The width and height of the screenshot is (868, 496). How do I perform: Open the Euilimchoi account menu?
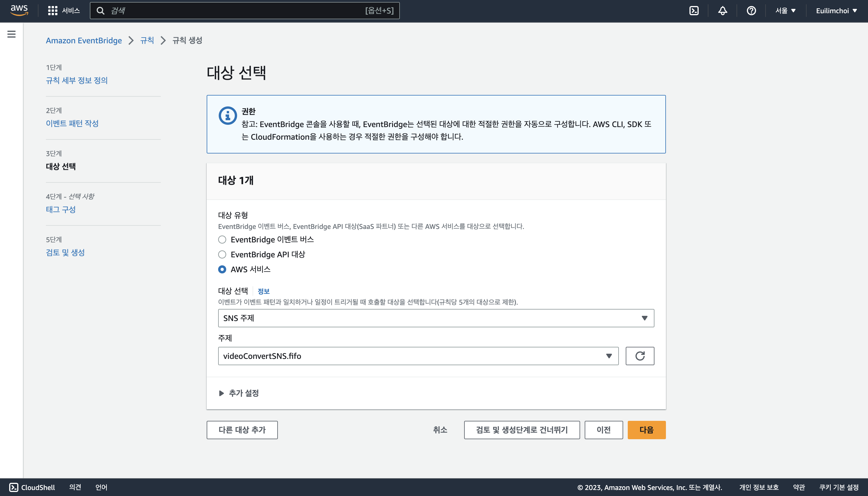point(836,11)
